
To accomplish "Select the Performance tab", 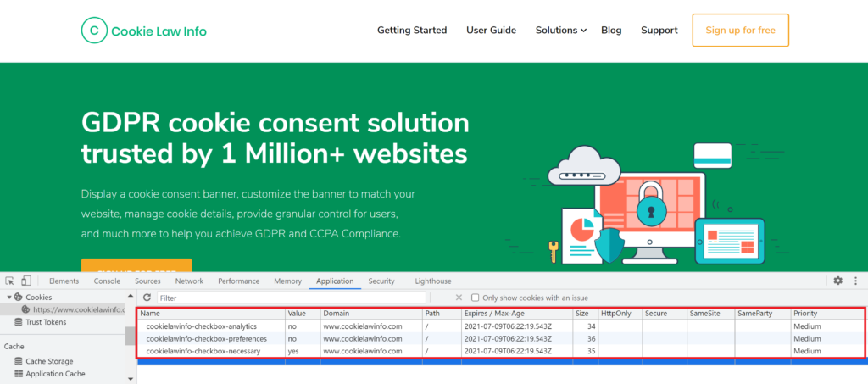I will coord(238,281).
